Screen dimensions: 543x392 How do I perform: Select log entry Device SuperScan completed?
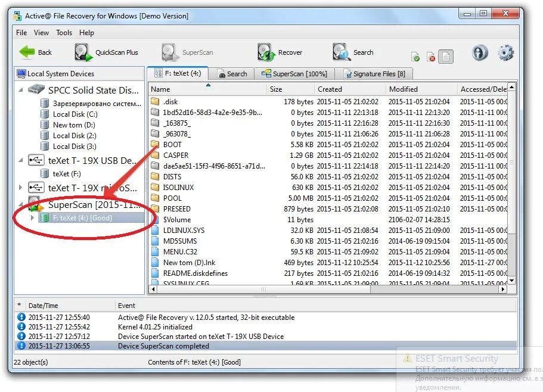tap(266, 346)
